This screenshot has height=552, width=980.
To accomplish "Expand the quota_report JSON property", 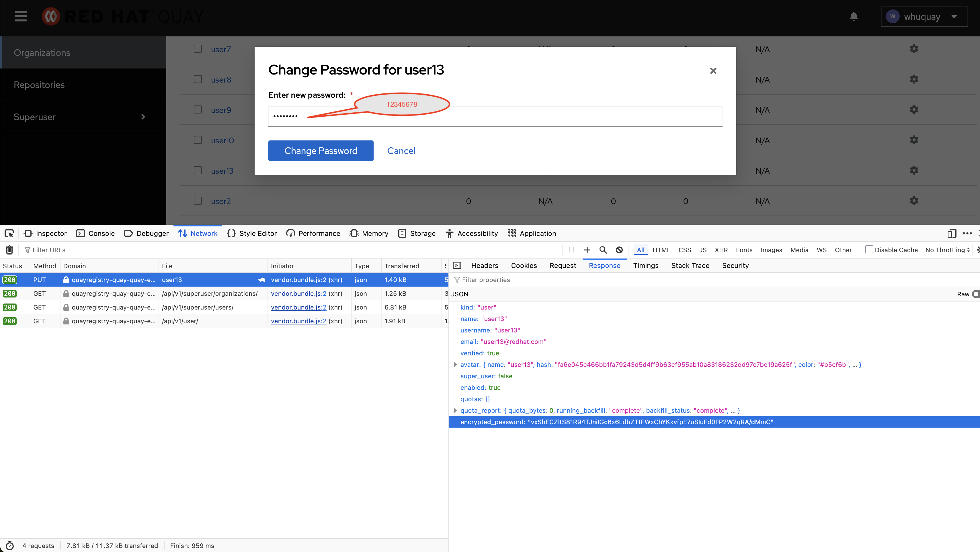I will [455, 411].
